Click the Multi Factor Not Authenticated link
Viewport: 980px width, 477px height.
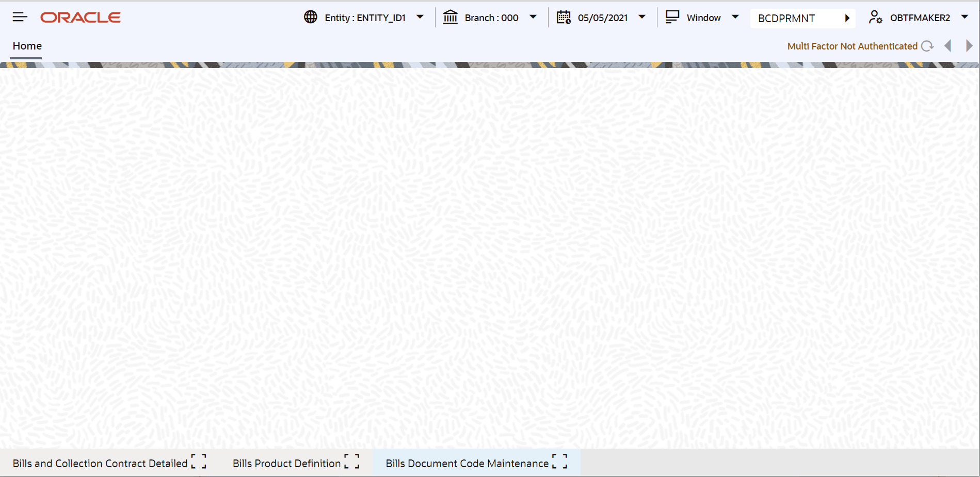click(852, 46)
